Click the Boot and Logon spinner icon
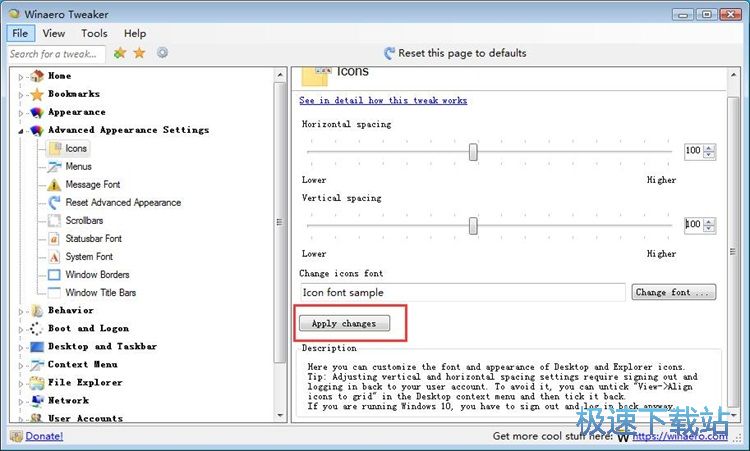The image size is (750, 451). tap(37, 329)
